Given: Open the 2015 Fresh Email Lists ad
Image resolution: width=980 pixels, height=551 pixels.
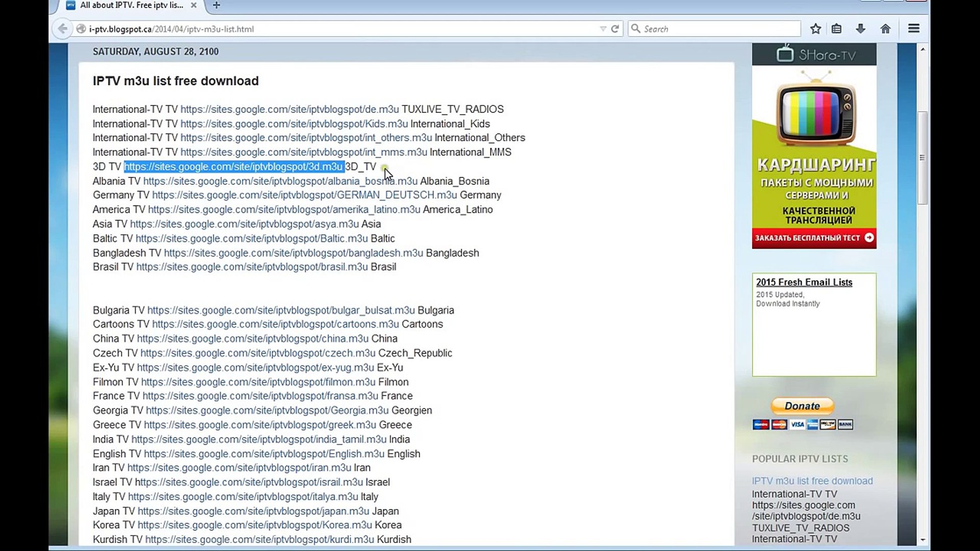Looking at the screenshot, I should click(x=804, y=282).
